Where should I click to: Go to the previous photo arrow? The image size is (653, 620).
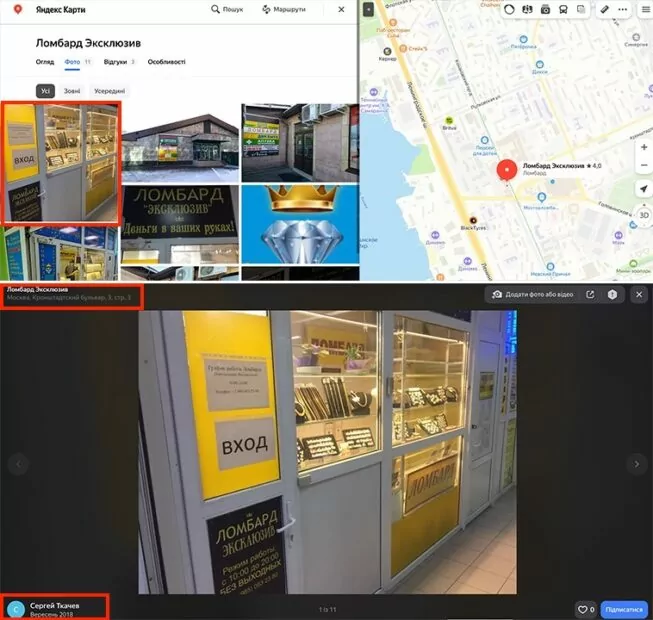tap(18, 464)
